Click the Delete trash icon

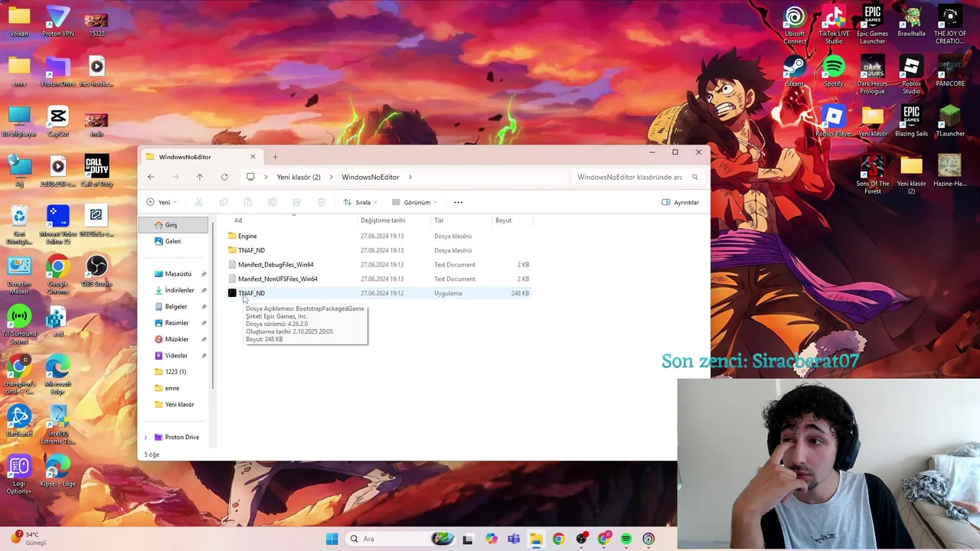(x=322, y=202)
